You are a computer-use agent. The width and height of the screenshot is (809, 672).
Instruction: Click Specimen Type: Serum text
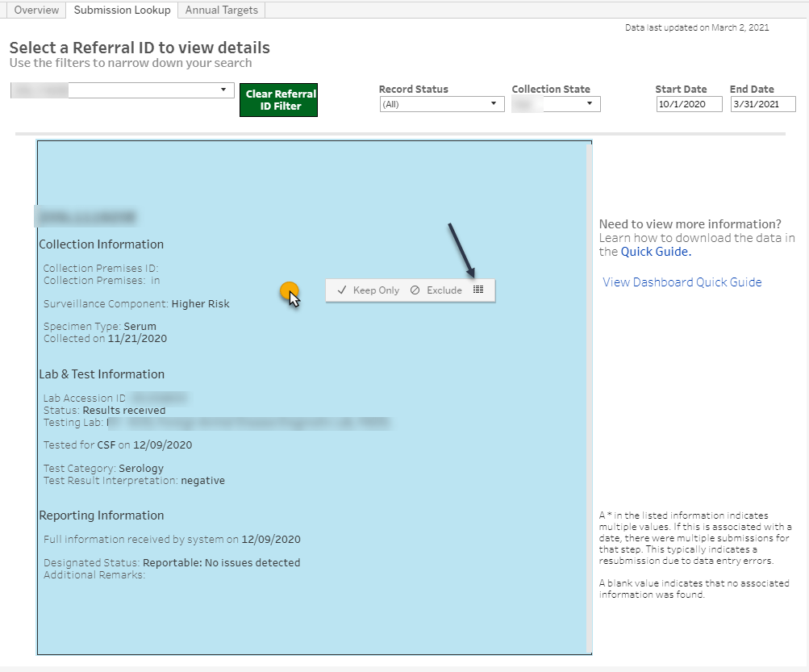pos(99,326)
